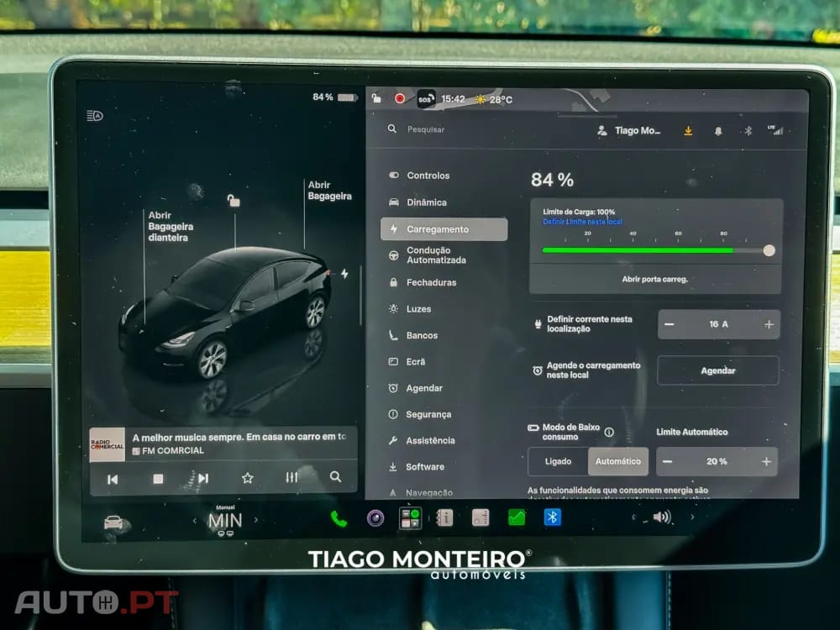
Task: Favorite the station with the star icon
Action: [x=247, y=478]
